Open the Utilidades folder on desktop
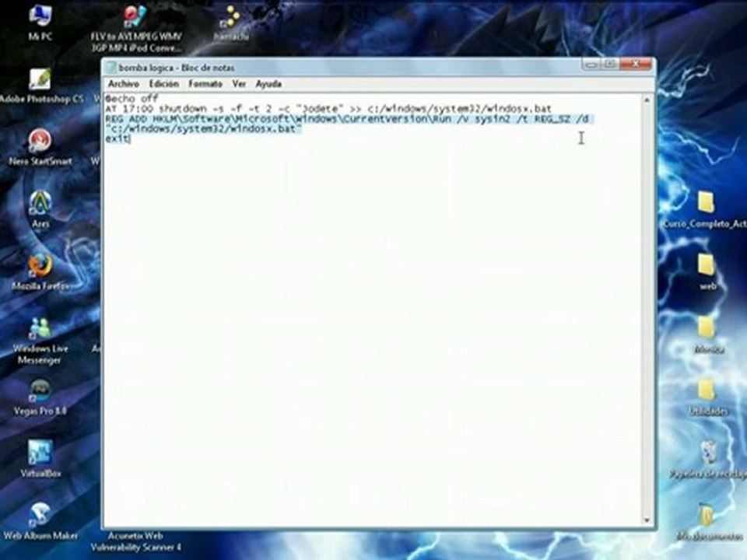Image resolution: width=747 pixels, height=560 pixels. [x=707, y=397]
